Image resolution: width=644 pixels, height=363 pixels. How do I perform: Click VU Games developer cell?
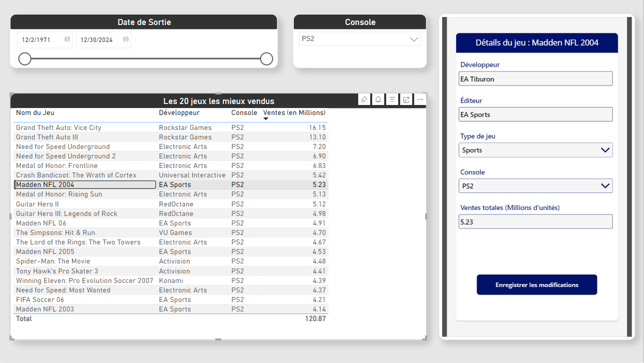tap(175, 232)
